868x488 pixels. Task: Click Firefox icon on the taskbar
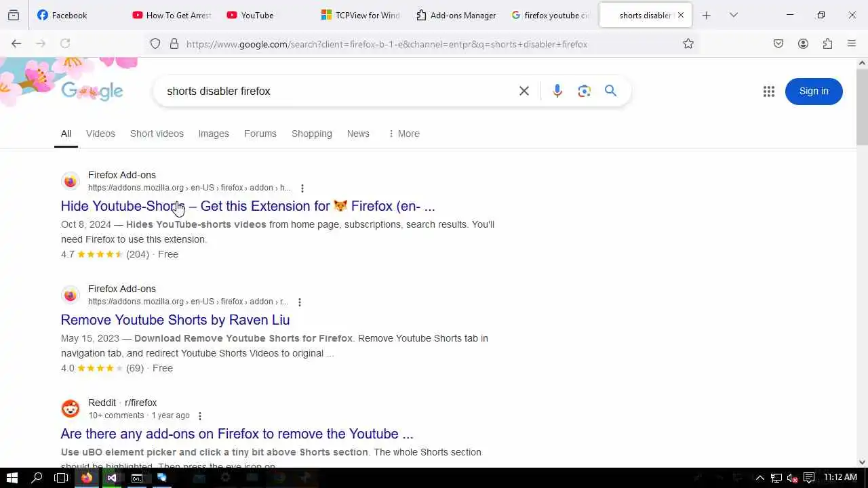(x=87, y=478)
